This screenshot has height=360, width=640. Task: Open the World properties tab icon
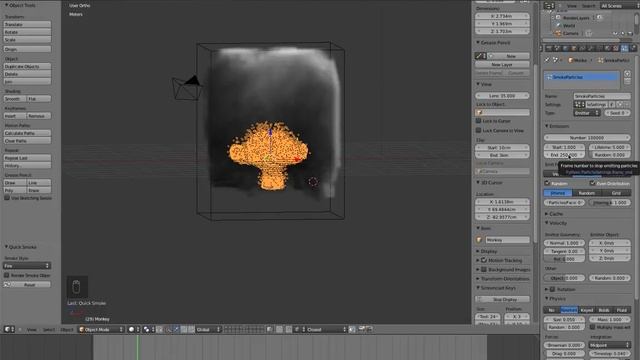point(565,48)
